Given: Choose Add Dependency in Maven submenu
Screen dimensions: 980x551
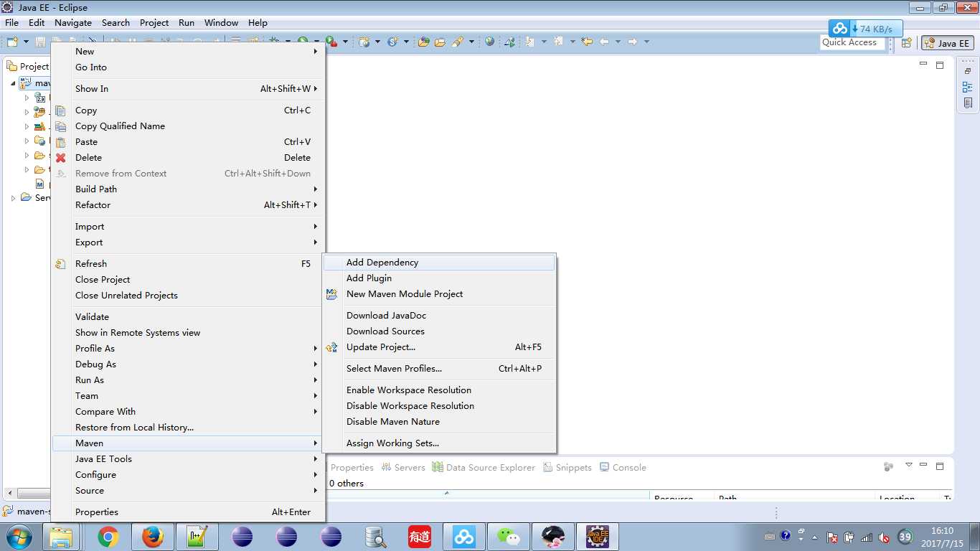Looking at the screenshot, I should tap(439, 263).
